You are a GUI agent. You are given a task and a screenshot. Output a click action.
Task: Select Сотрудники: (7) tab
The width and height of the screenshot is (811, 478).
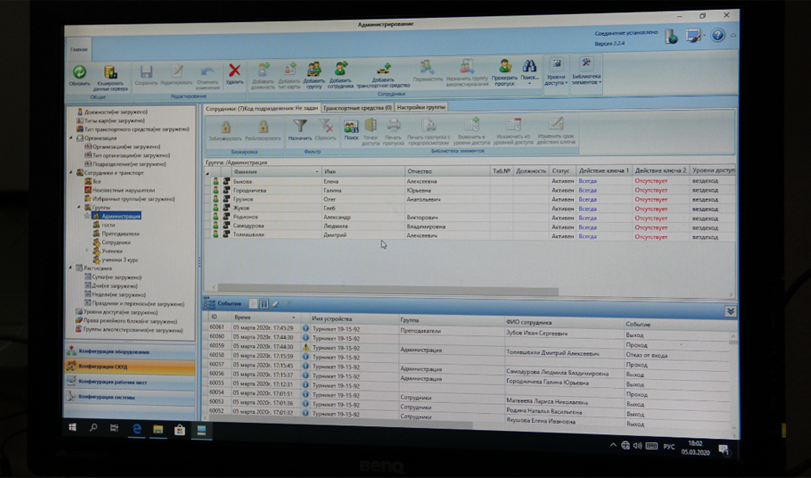coord(262,108)
